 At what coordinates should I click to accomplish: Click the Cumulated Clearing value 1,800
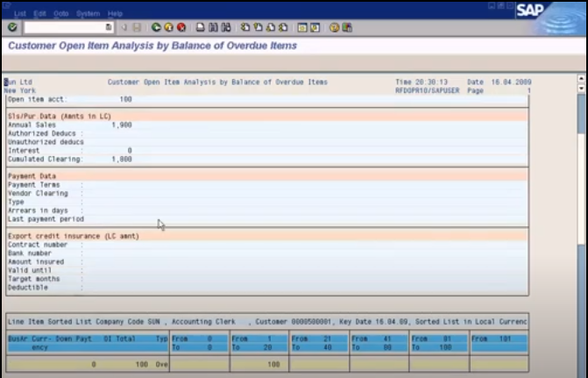coord(122,159)
